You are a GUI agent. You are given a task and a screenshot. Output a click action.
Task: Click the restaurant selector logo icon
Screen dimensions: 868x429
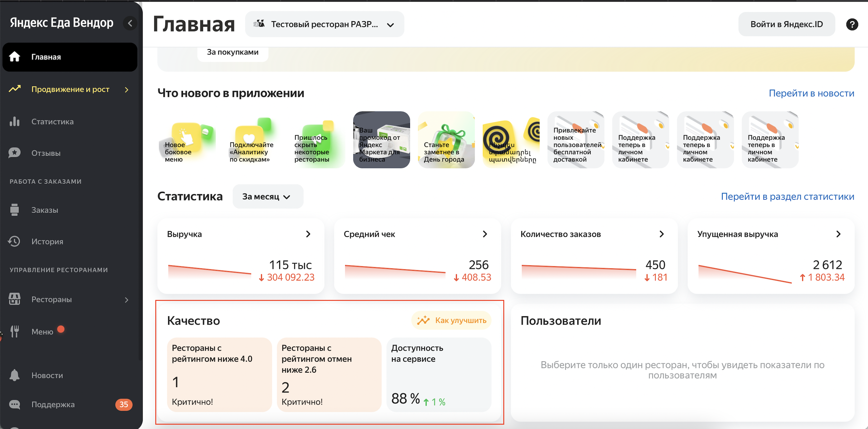pyautogui.click(x=259, y=24)
